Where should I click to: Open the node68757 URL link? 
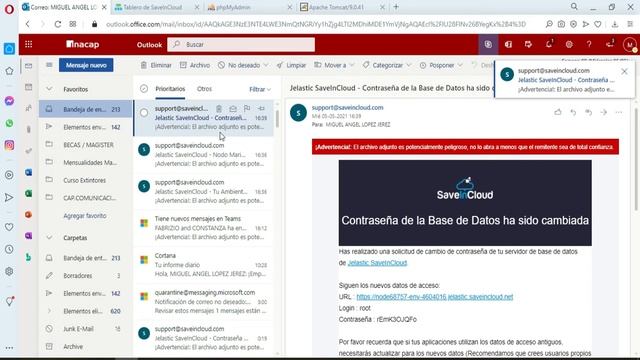(x=435, y=297)
